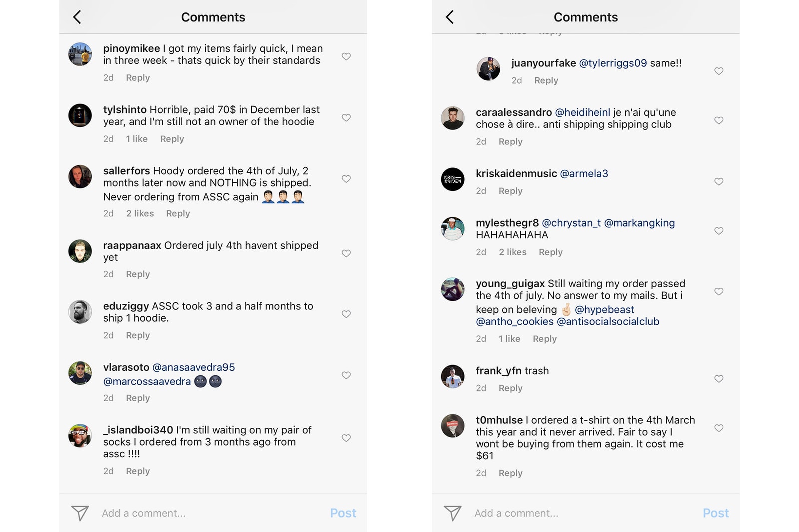The image size is (799, 532).
Task: Reply to _islandboi340's comment
Action: [138, 471]
